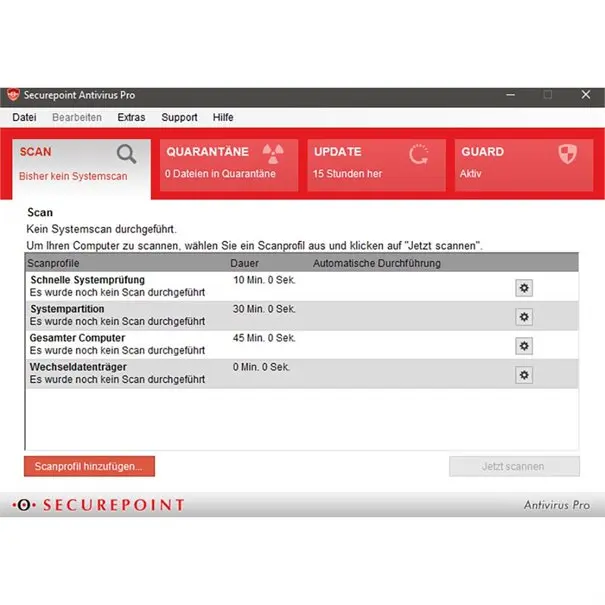Click the Jetzt scannen button
Image resolution: width=605 pixels, height=605 pixels.
tap(514, 466)
